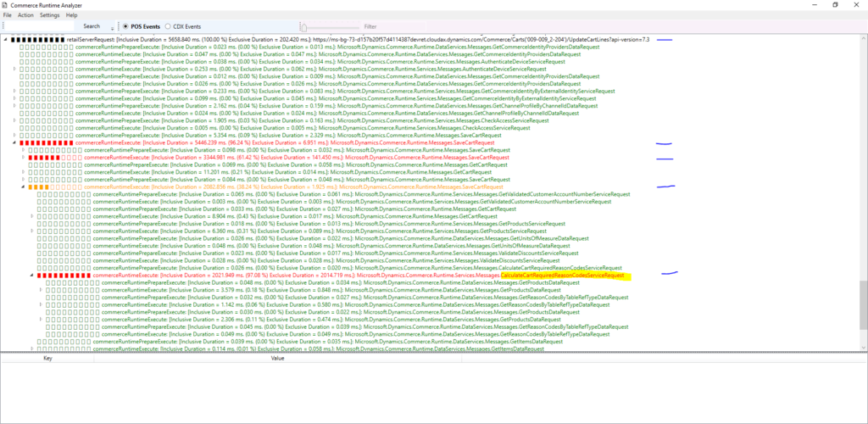Expand the 2.162 ms GetChannelProfileByChannelId node
Image resolution: width=868 pixels, height=424 pixels.
click(x=15, y=106)
